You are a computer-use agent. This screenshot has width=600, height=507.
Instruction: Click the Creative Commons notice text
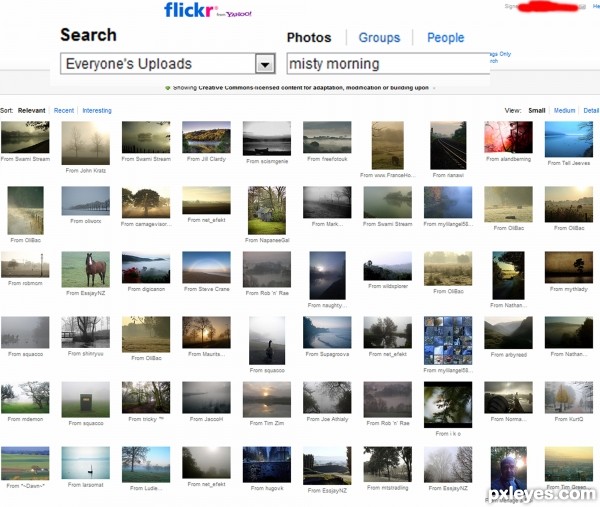tap(300, 88)
